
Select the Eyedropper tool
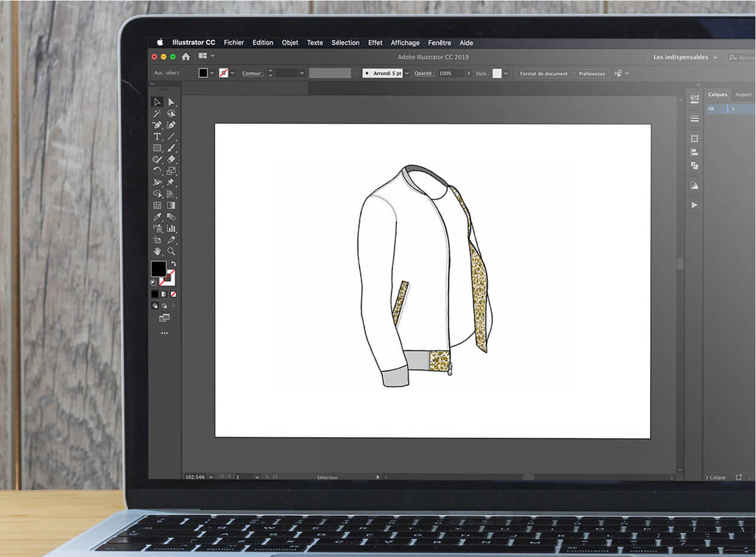[157, 217]
